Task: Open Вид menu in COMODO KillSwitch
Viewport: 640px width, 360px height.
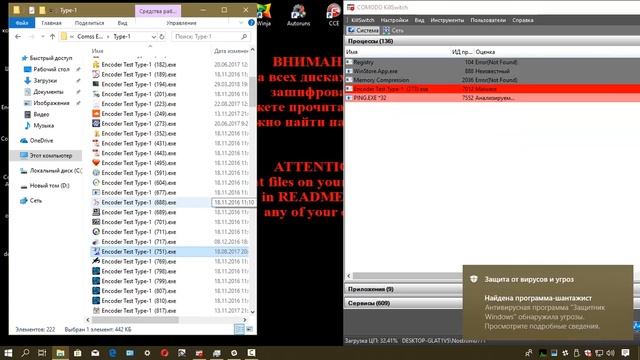Action: [419, 20]
